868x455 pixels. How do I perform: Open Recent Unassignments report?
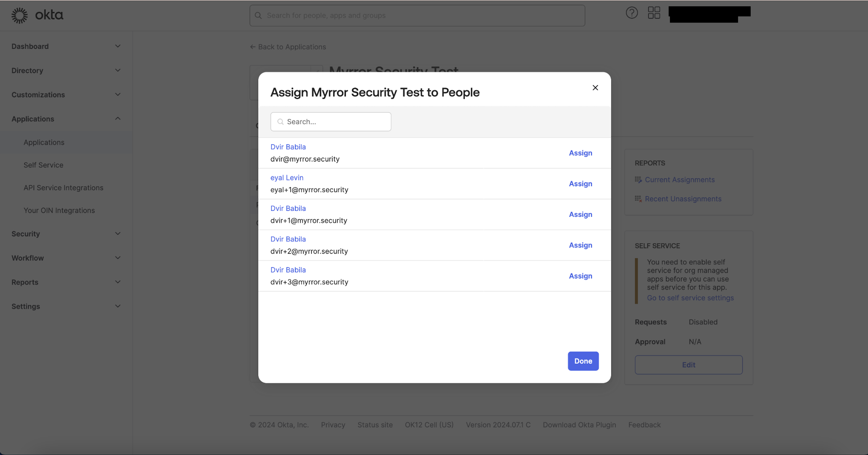683,199
